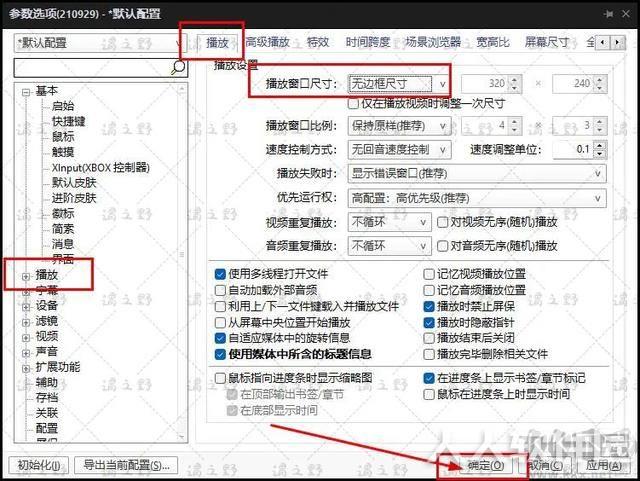Select 消息 tree item

pyautogui.click(x=63, y=245)
